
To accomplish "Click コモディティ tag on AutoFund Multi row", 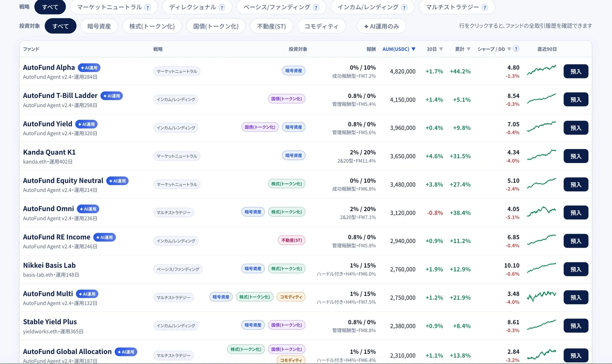I will pos(291,297).
